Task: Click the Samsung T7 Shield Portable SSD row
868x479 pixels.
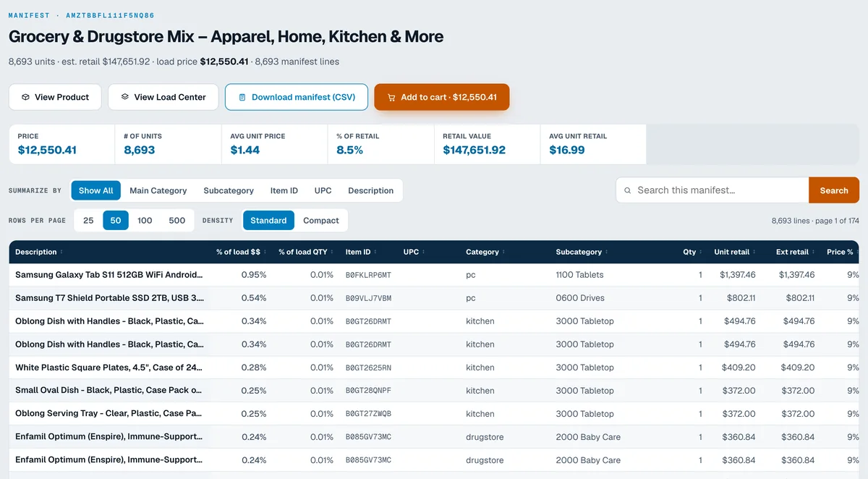Action: click(434, 298)
